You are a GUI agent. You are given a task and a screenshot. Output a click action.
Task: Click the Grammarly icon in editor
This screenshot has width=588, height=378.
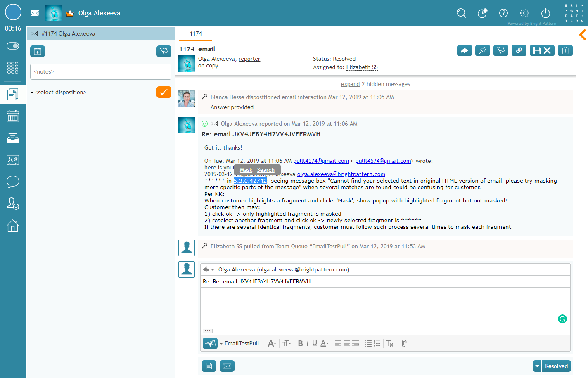coord(562,319)
